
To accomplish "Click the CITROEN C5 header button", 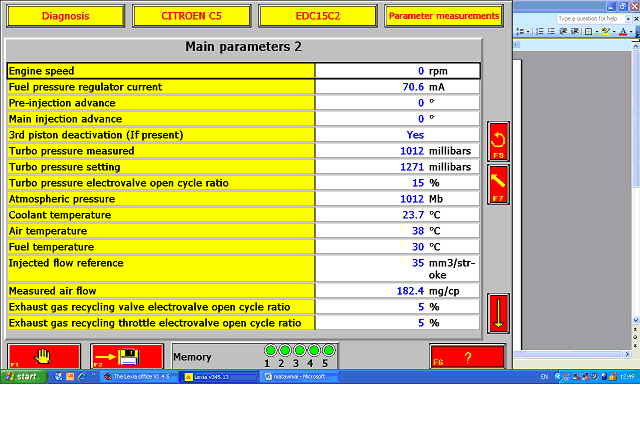I will tap(191, 16).
